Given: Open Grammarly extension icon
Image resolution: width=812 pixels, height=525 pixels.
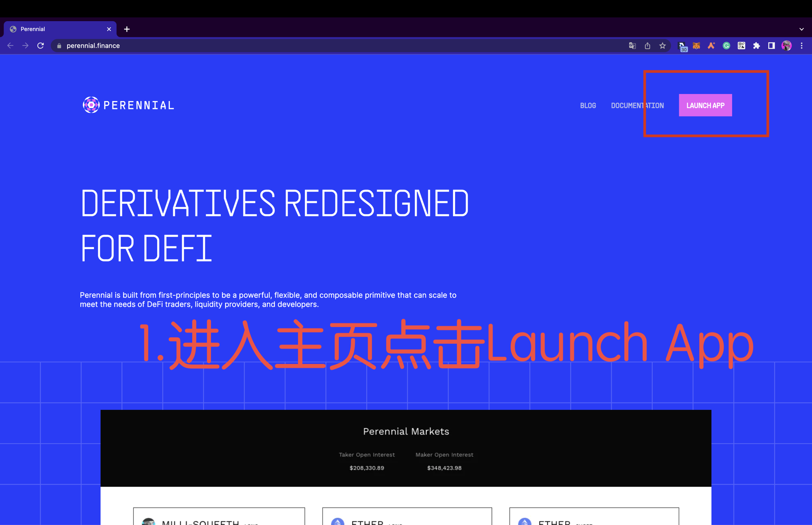Looking at the screenshot, I should (726, 46).
